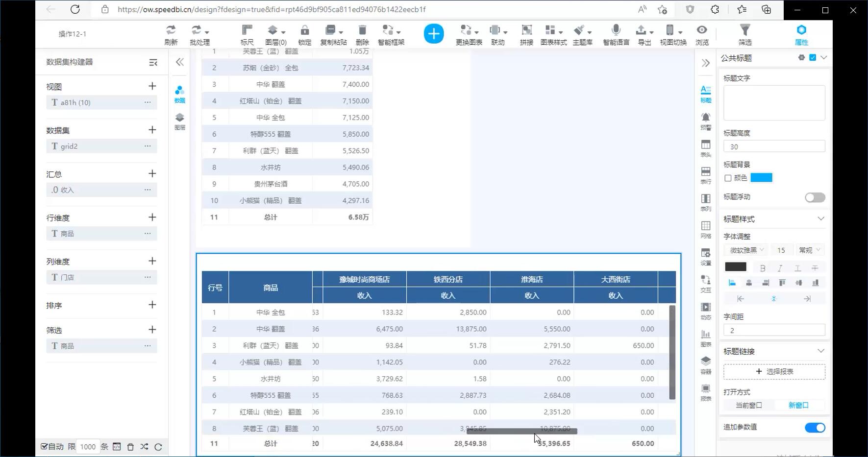Open the 微软雅黑 font dropdown
This screenshot has height=457, width=868.
[746, 250]
